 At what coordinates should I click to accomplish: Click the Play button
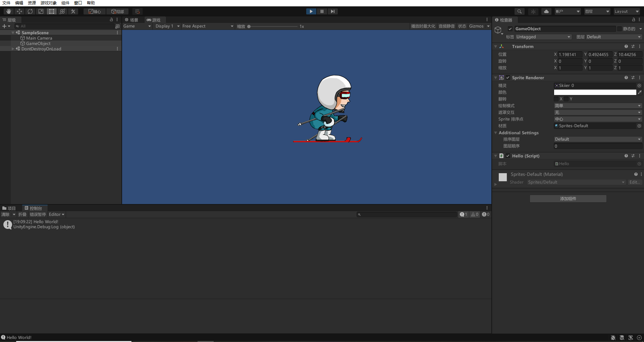pos(311,11)
